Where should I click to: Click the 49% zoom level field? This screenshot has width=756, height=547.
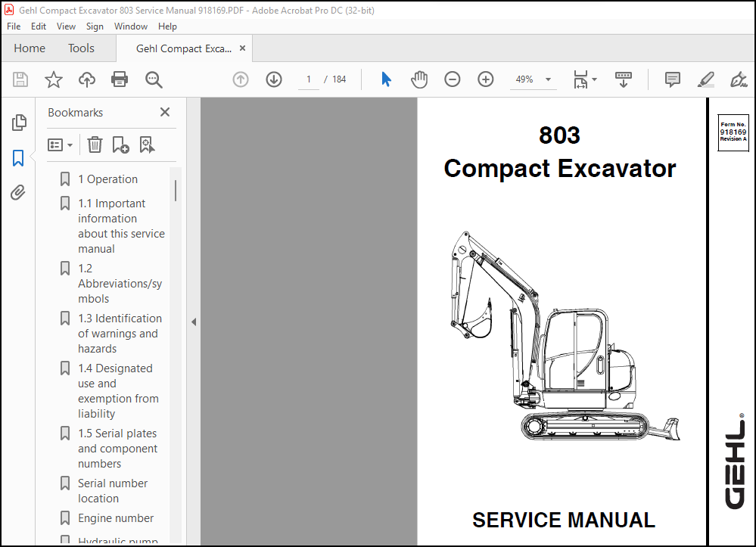pyautogui.click(x=524, y=79)
